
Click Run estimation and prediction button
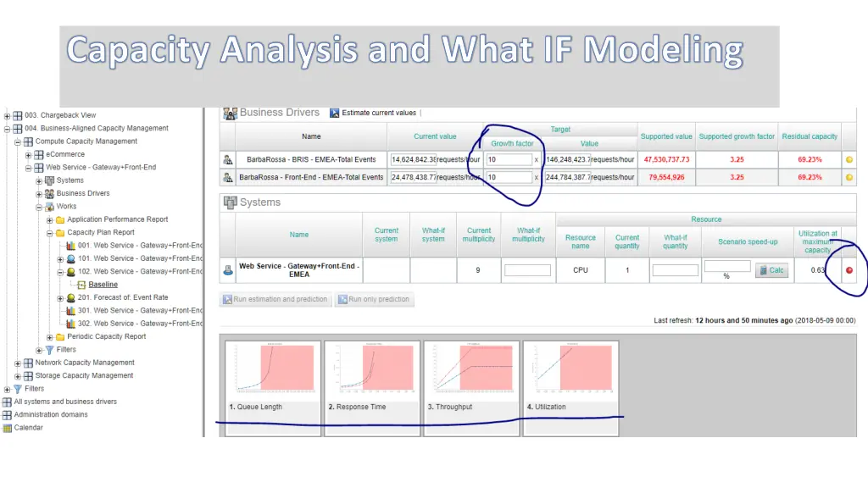click(275, 299)
